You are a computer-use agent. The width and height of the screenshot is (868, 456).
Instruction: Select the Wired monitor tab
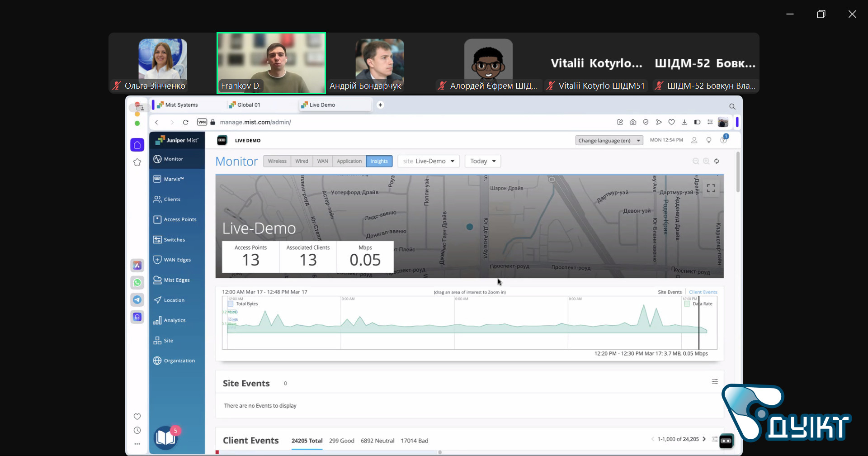point(302,161)
